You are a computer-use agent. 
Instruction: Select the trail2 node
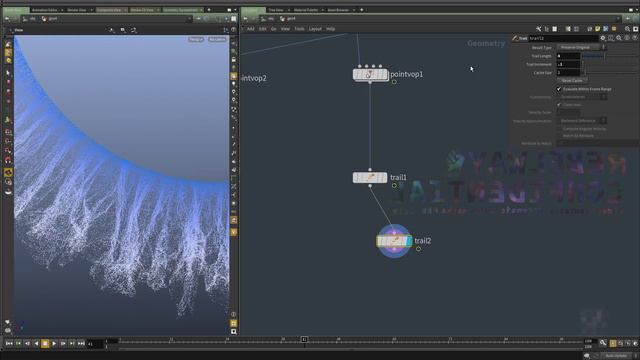point(394,241)
